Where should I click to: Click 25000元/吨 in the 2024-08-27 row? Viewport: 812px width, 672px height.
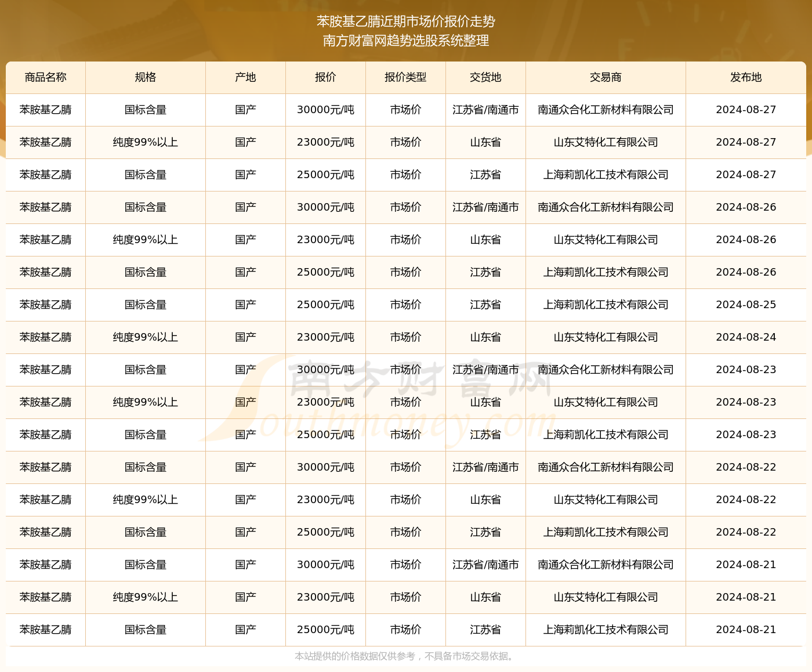(x=325, y=175)
